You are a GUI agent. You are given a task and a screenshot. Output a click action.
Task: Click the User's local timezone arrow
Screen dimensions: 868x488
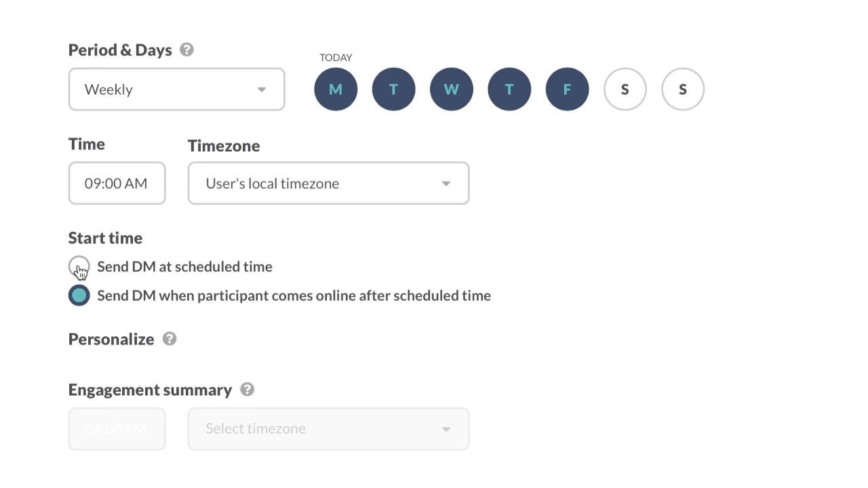coord(446,184)
